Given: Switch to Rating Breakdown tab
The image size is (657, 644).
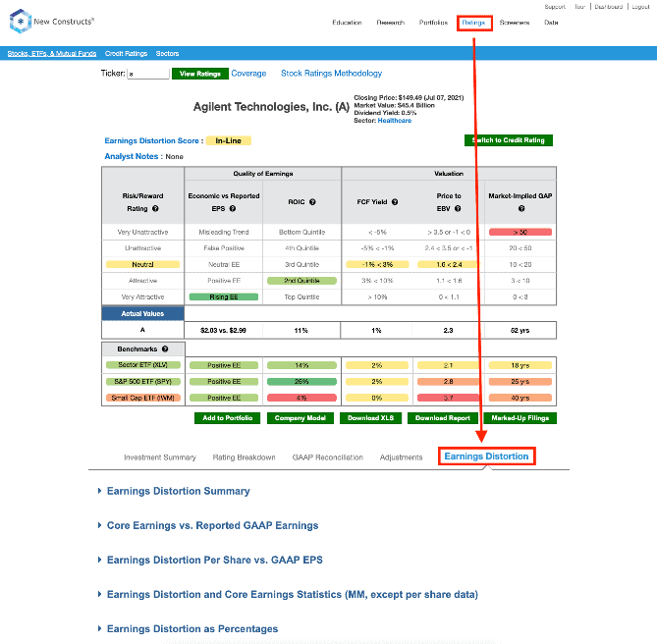Looking at the screenshot, I should coord(245,457).
